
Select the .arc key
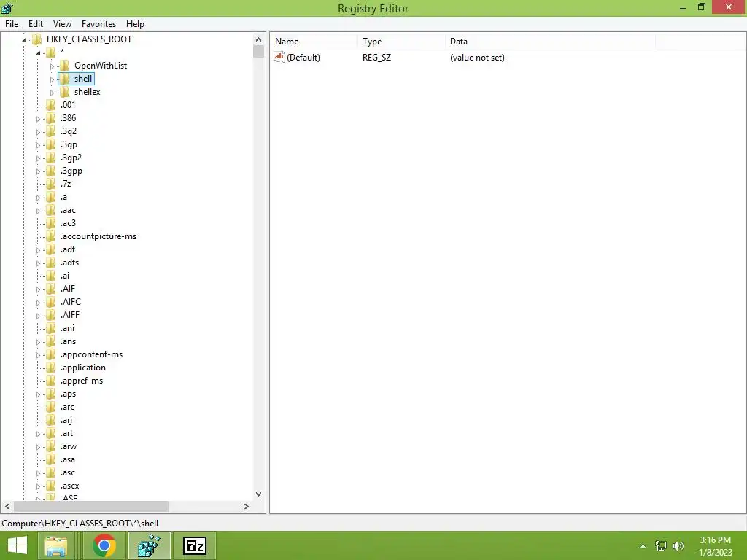pyautogui.click(x=67, y=407)
